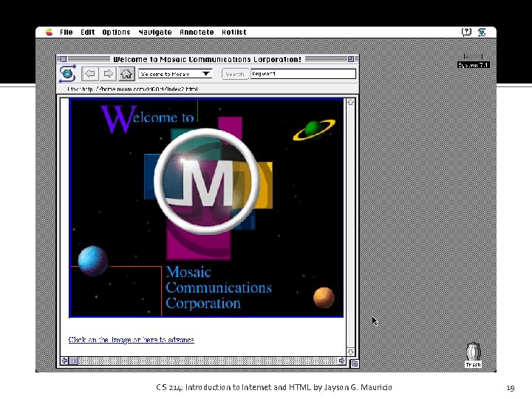Click the window grow box corner

click(354, 364)
